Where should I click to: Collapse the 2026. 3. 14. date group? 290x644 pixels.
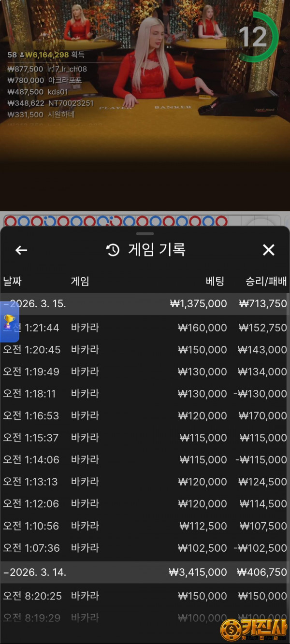[x=35, y=572]
